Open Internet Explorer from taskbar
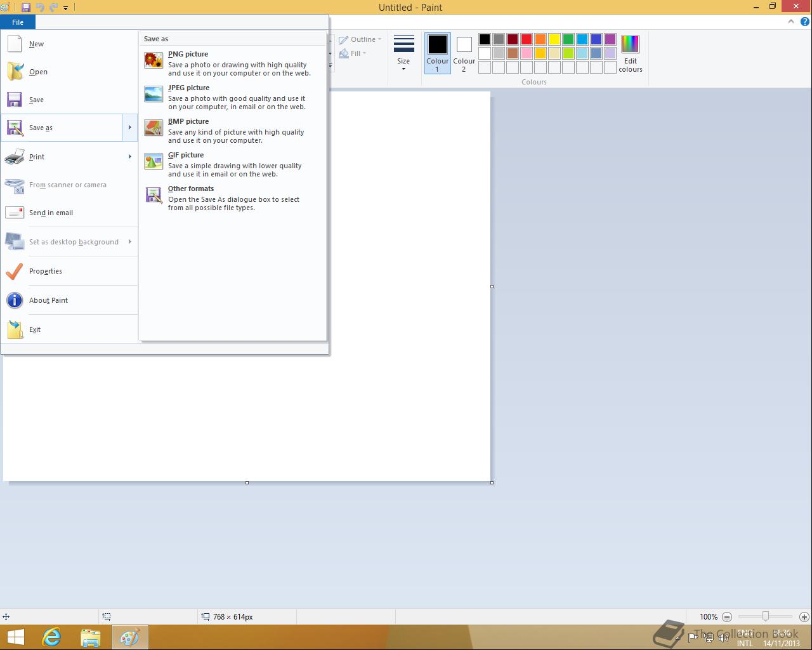The width and height of the screenshot is (812, 650). (51, 637)
